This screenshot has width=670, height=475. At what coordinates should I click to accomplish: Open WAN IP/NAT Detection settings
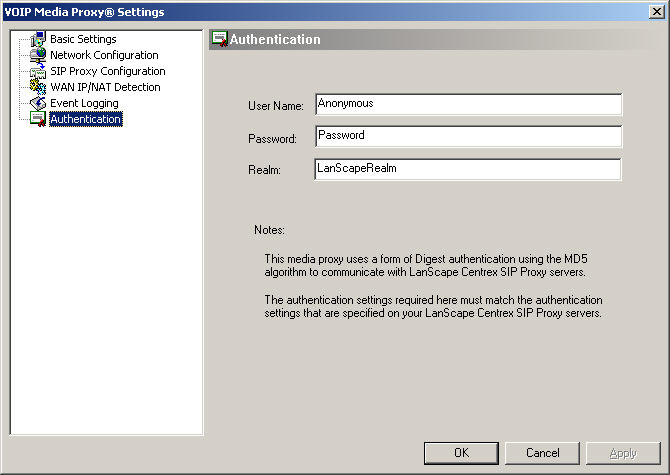point(105,87)
